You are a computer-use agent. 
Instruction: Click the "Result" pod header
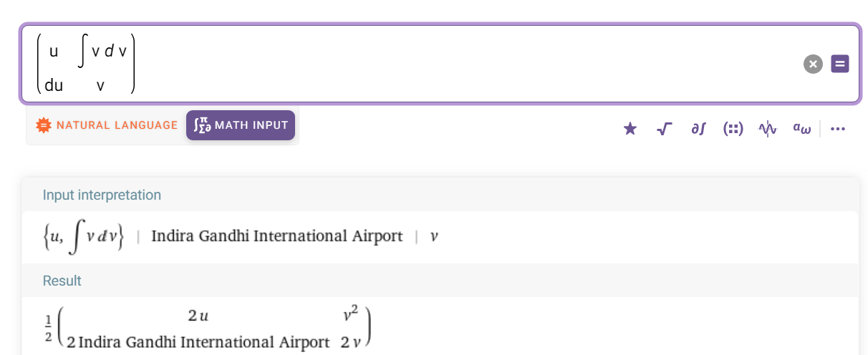point(62,281)
